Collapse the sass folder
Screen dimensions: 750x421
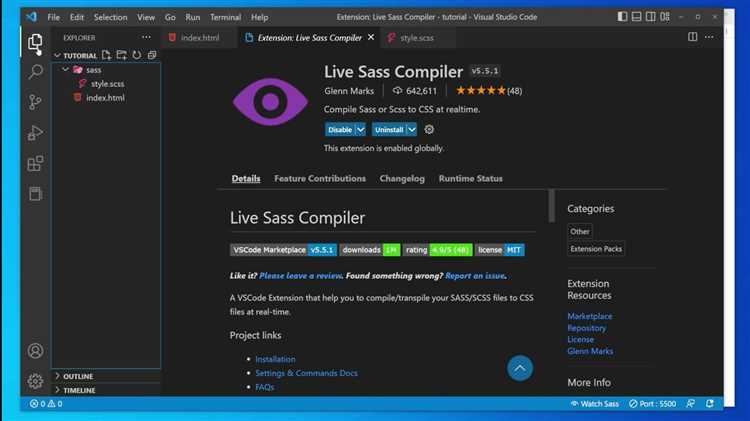pyautogui.click(x=66, y=70)
